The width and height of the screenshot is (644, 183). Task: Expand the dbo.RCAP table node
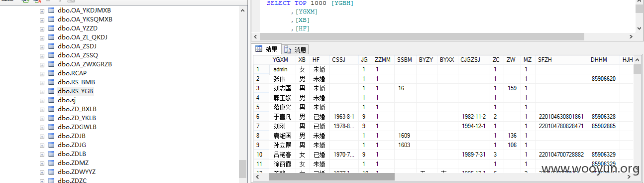point(42,73)
